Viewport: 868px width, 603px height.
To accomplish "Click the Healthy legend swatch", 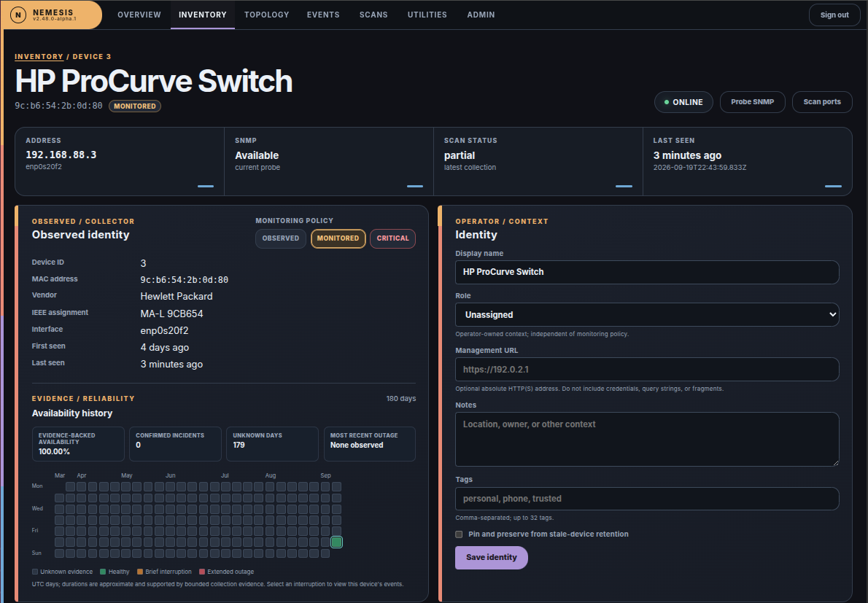I will (x=103, y=572).
